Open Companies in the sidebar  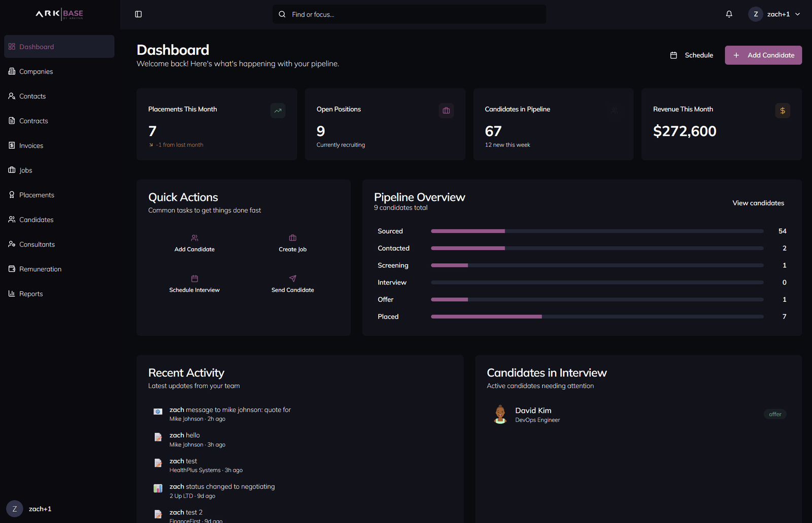point(36,72)
